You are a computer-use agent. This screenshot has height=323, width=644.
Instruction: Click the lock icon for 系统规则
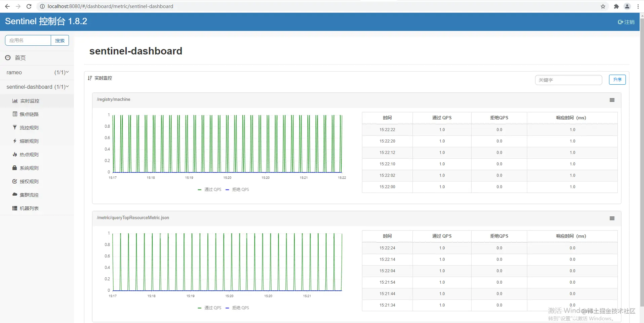coord(15,168)
